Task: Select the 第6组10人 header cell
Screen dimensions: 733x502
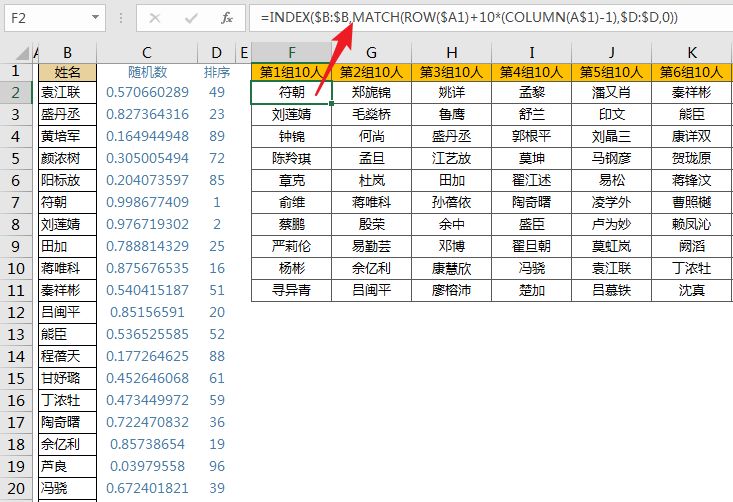Action: (x=691, y=72)
